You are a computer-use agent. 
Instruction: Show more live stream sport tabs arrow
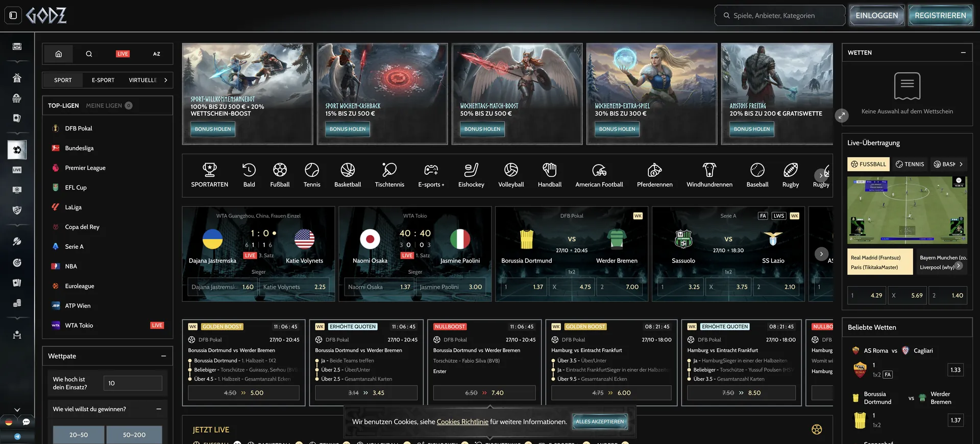tap(961, 164)
